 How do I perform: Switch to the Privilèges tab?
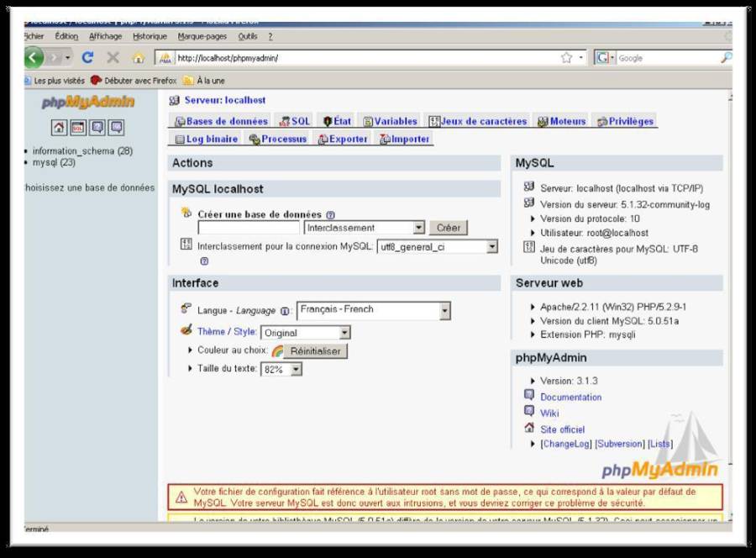point(625,122)
